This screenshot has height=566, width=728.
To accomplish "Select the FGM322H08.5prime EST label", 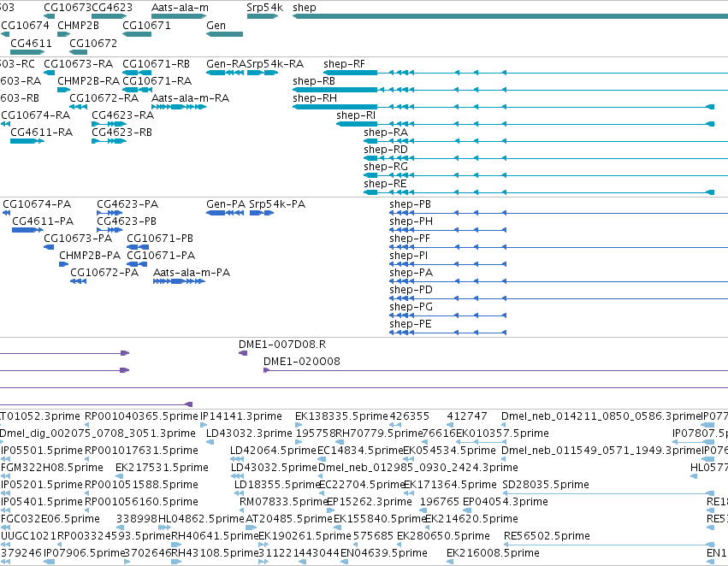I will [52, 469].
